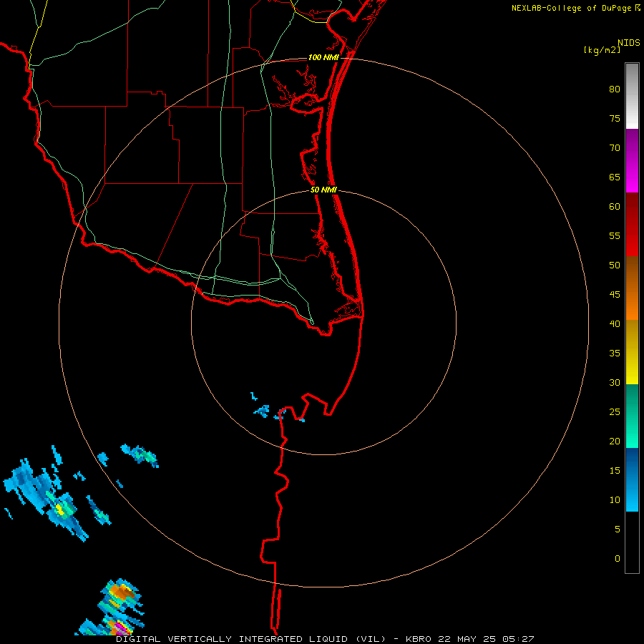Image resolution: width=644 pixels, height=644 pixels.
Task: Select the 15 value on the color scale
Action: coord(615,470)
